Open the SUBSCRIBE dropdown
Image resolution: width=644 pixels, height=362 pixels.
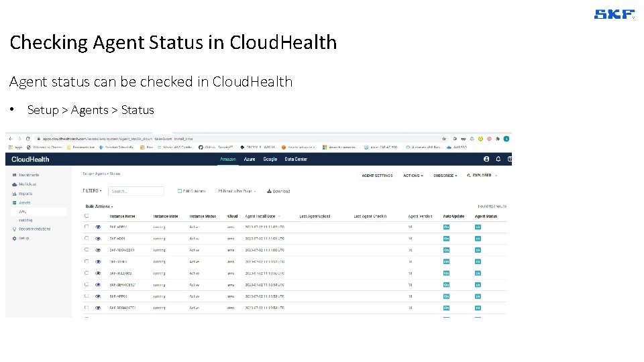click(x=445, y=175)
